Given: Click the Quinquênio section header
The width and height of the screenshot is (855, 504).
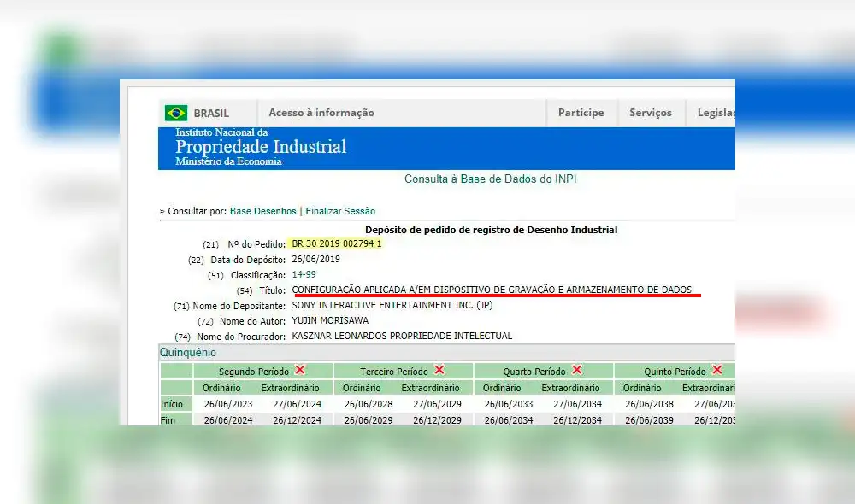Looking at the screenshot, I should 188,352.
